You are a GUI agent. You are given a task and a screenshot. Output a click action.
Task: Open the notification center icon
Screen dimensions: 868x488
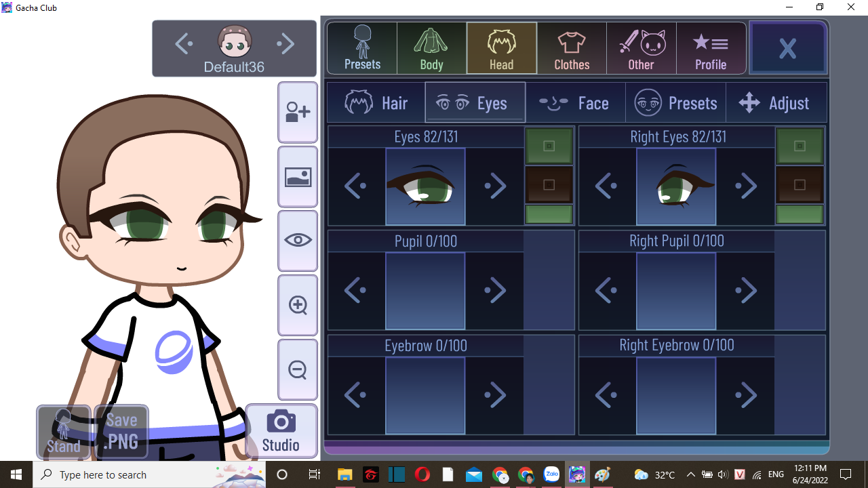[x=846, y=474]
